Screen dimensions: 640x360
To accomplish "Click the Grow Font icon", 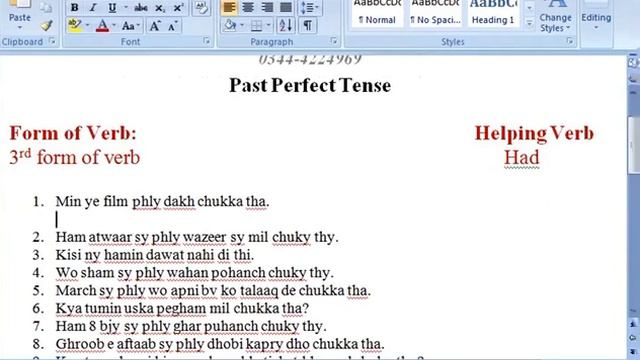I will click(x=154, y=26).
